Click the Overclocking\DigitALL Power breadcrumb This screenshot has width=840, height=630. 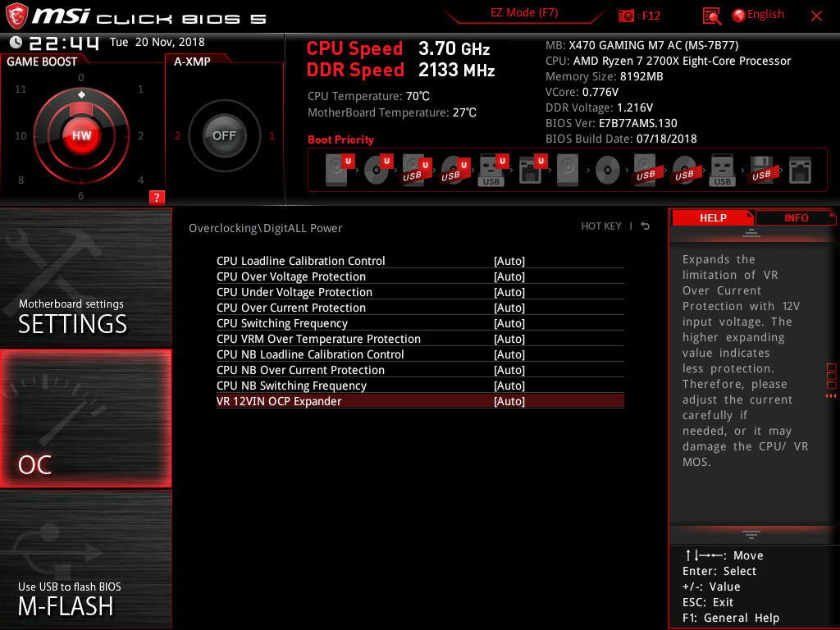pos(265,228)
